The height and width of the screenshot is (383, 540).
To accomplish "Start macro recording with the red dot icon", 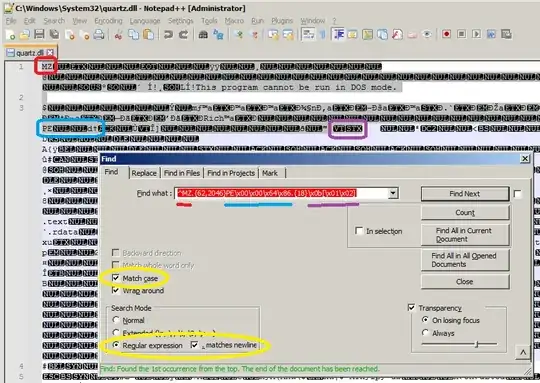I will [x=446, y=34].
